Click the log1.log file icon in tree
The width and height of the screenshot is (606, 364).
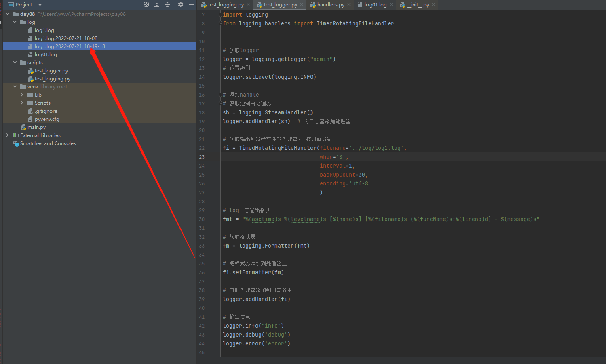(30, 30)
